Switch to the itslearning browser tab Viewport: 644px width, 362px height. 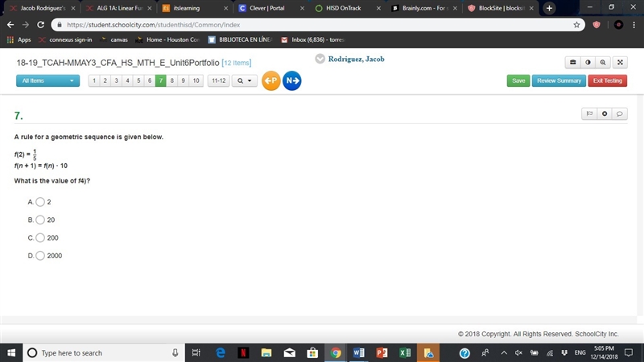[195, 8]
